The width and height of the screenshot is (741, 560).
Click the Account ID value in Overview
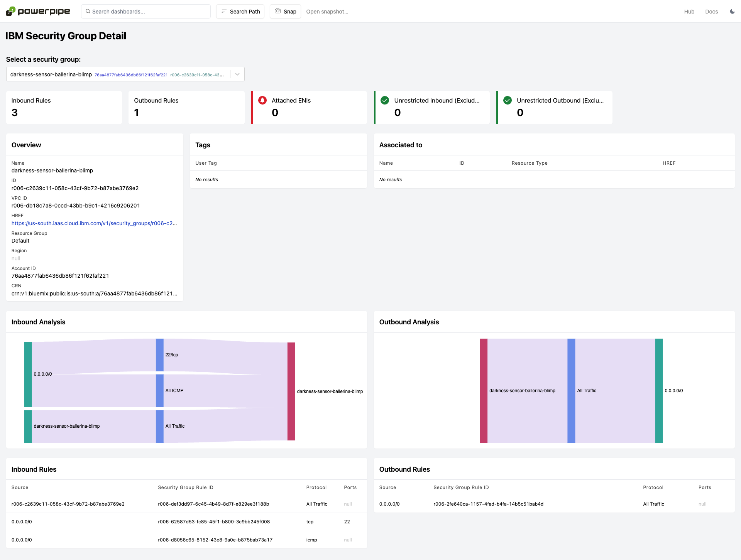(60, 276)
